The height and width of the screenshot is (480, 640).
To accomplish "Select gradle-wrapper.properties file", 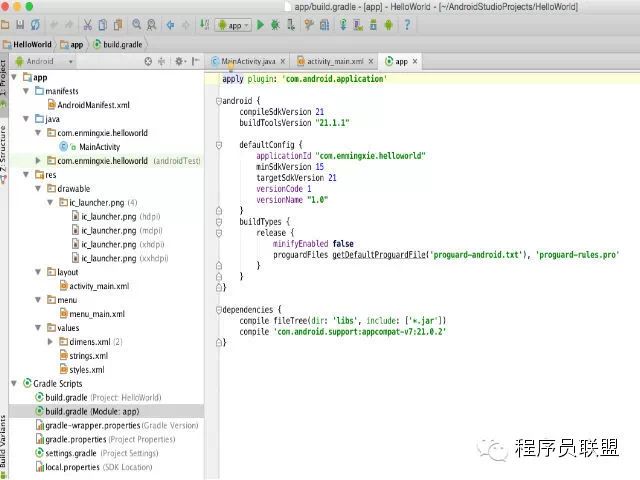I will click(117, 425).
